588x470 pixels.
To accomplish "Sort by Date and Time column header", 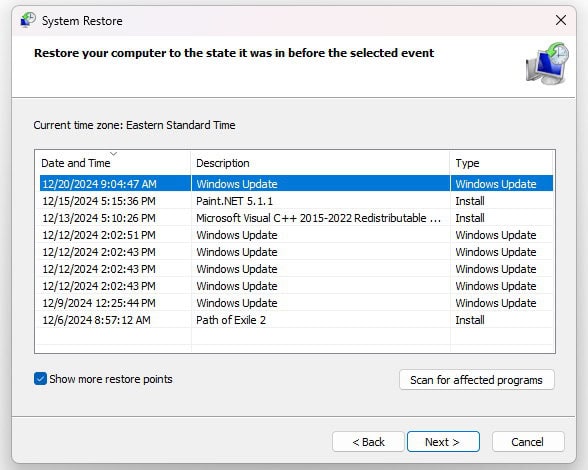I will coord(113,163).
